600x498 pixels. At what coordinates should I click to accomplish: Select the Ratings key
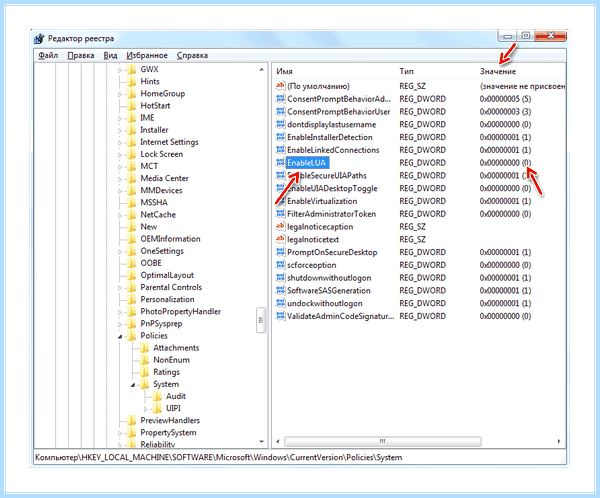(166, 372)
